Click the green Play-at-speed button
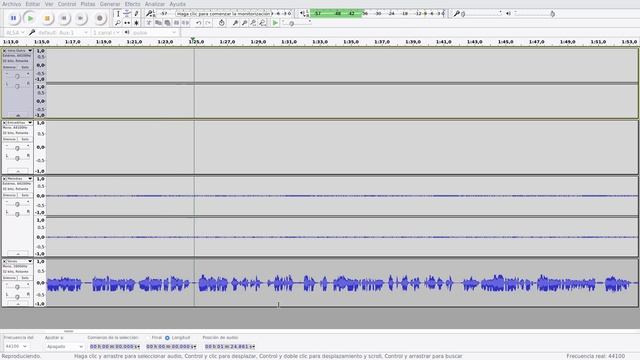This screenshot has width=640, height=360. (x=275, y=23)
